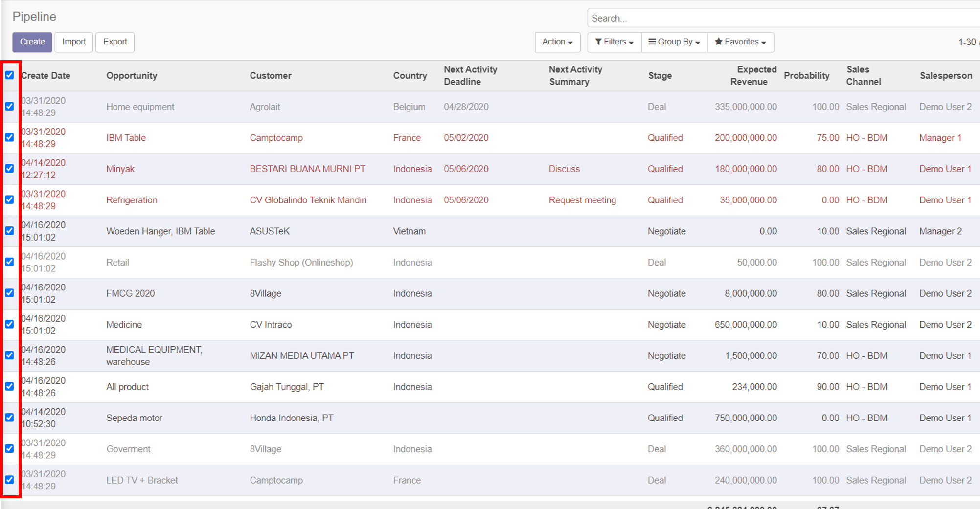
Task: Toggle the select-all checkbox in the header
Action: pos(9,75)
